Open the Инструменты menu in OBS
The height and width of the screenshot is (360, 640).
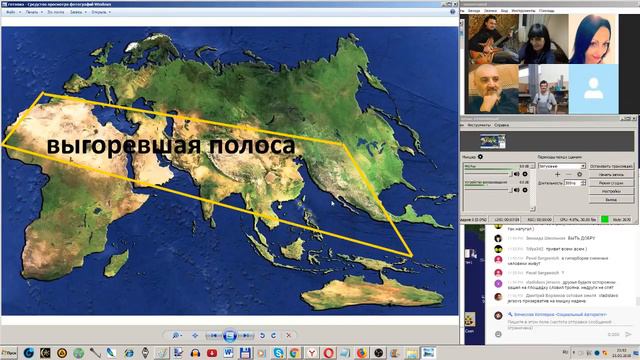coord(479,125)
